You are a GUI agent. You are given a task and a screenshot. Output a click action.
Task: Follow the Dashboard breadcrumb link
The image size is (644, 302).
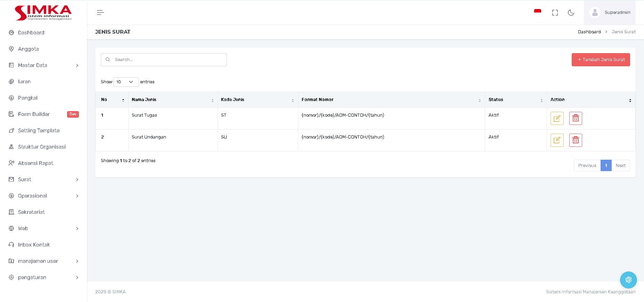point(589,32)
